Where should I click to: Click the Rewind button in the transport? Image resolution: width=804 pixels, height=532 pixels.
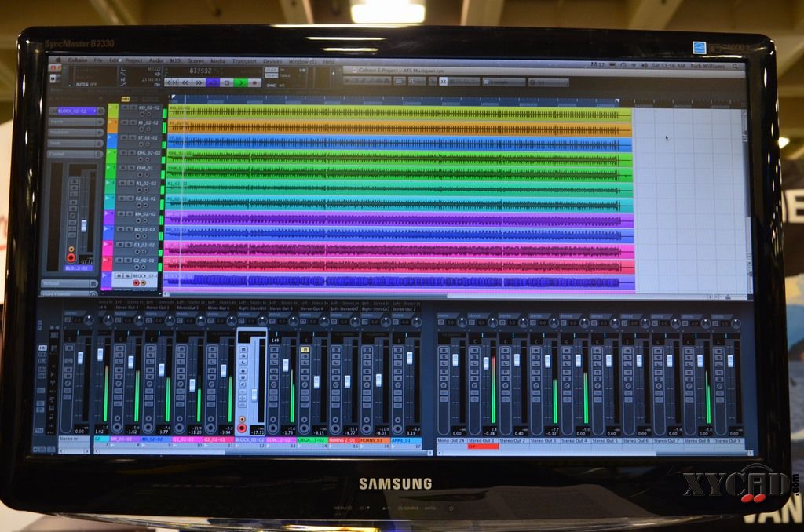point(185,82)
